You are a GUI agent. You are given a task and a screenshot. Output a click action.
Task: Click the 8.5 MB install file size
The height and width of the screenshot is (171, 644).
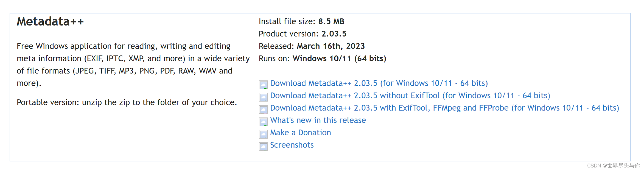[x=331, y=21]
